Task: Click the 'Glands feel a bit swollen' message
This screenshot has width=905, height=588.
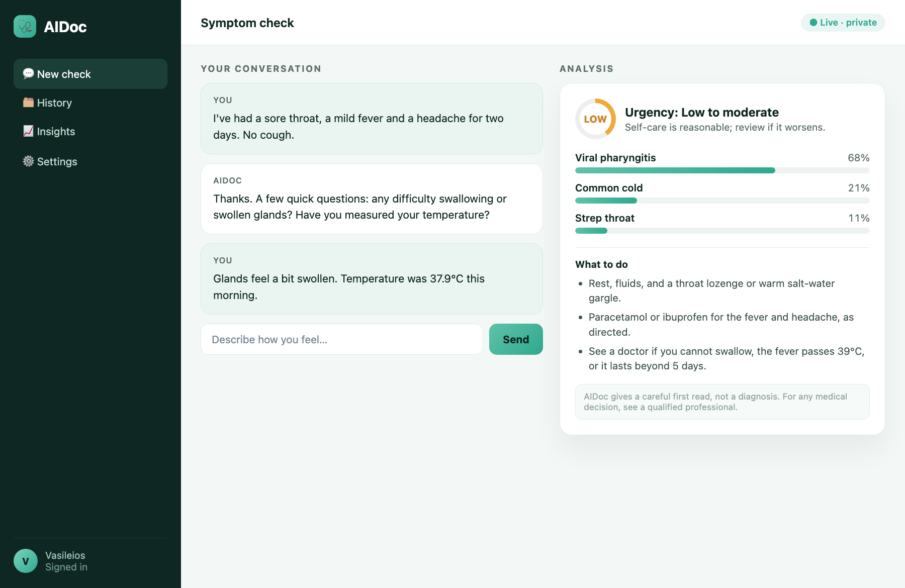Action: [372, 279]
